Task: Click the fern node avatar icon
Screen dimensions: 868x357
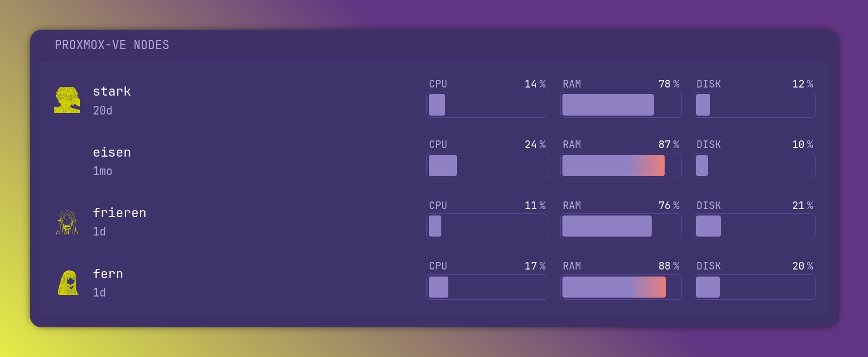Action: click(68, 282)
